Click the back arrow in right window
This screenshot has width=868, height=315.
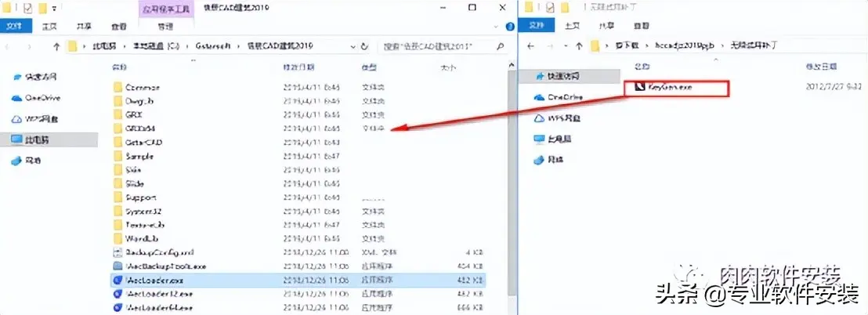pyautogui.click(x=531, y=45)
